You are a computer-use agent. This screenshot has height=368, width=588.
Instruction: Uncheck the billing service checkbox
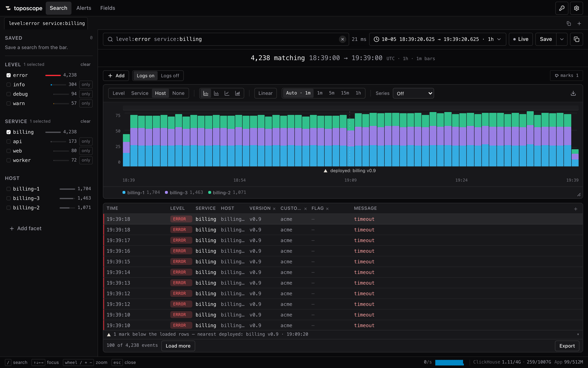click(9, 132)
